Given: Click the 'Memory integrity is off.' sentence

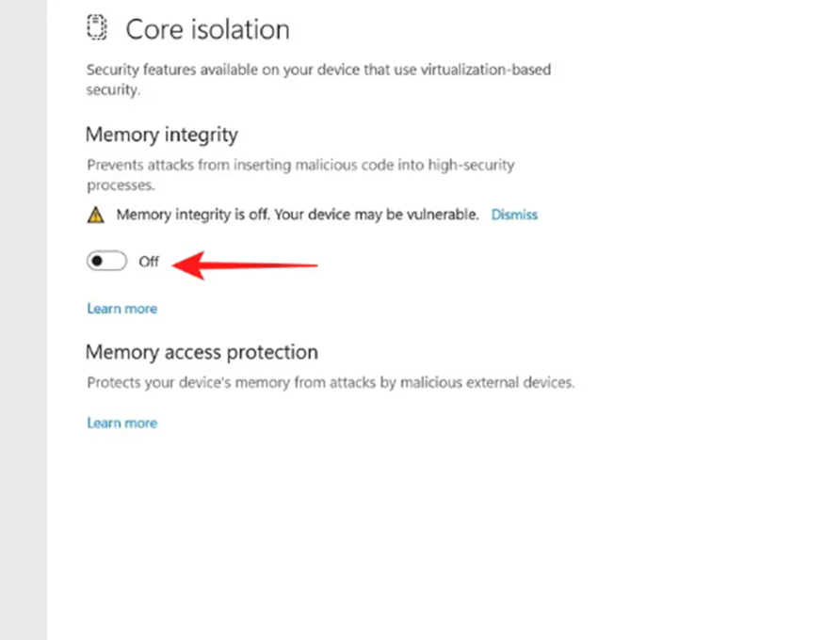Looking at the screenshot, I should pos(193,215).
